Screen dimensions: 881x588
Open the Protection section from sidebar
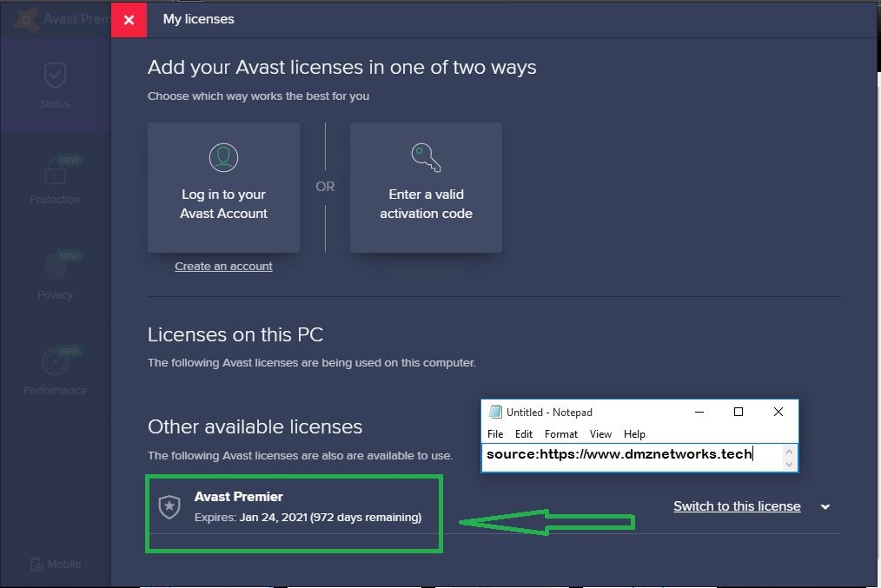(55, 178)
